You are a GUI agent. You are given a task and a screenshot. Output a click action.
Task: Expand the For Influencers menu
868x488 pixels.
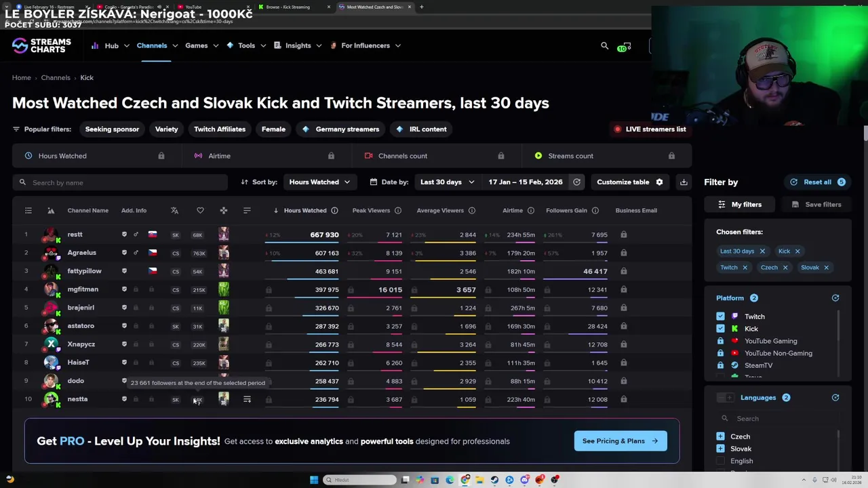[x=366, y=45]
